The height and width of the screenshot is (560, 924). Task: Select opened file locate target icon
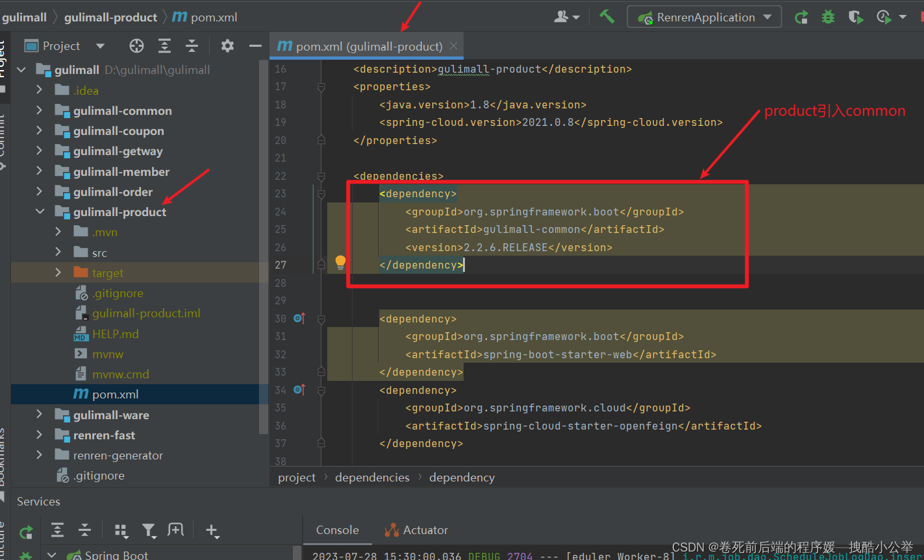(136, 45)
